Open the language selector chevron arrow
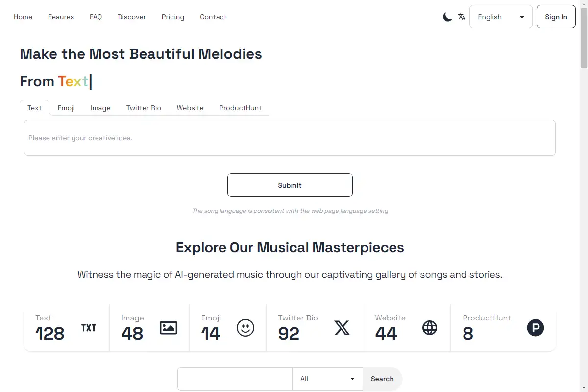 point(522,17)
